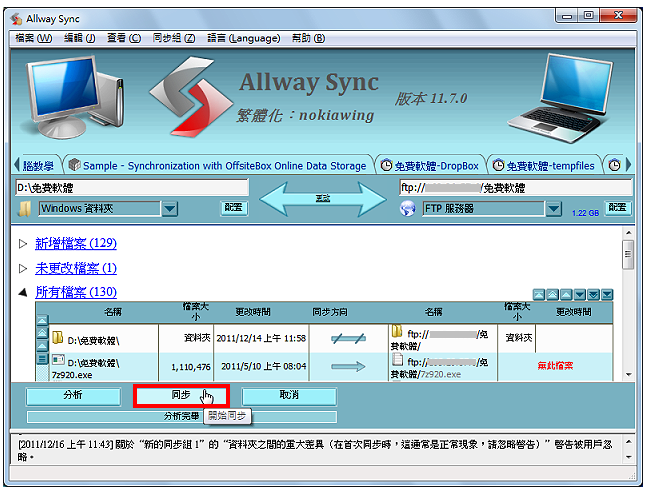Click folder icon next to D:\免費軟體\ row
This screenshot has width=648, height=494.
(x=57, y=338)
